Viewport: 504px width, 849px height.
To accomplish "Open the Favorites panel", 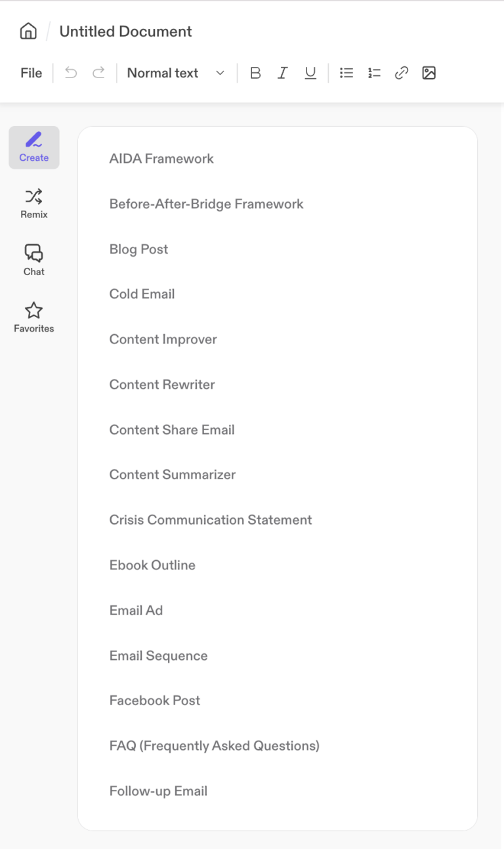I will click(x=33, y=316).
